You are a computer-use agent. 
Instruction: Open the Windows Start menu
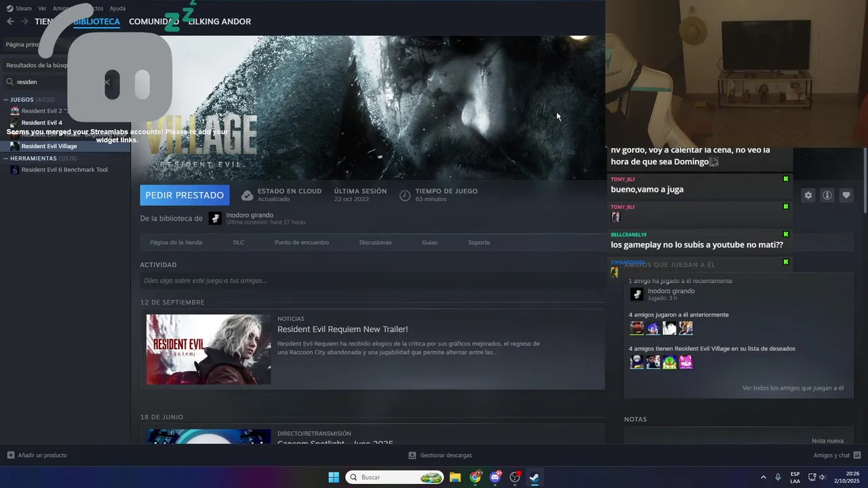(x=334, y=477)
